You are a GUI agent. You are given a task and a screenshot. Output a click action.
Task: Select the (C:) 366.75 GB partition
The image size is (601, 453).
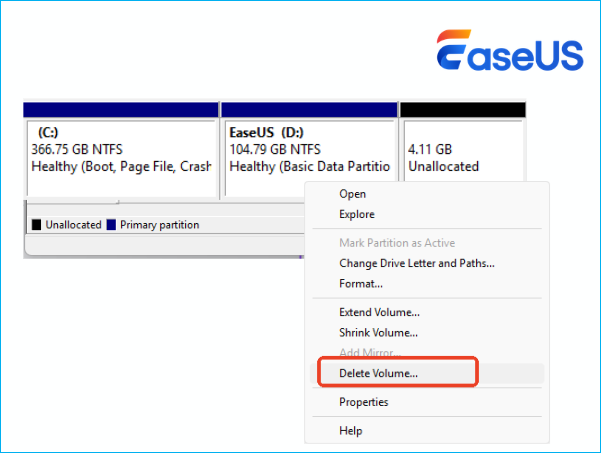[x=121, y=150]
